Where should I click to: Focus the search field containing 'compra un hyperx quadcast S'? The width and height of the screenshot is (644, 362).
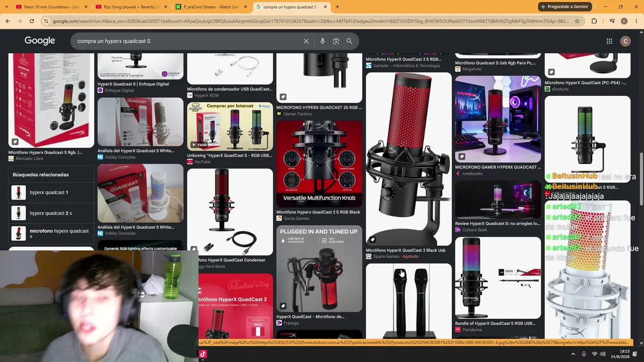186,41
